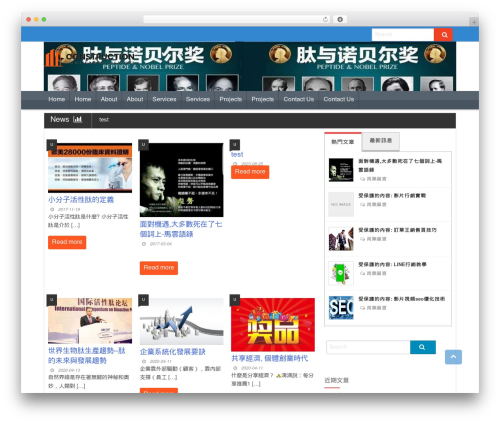This screenshot has height=423, width=500.
Task: Open sidebar article 訂單王銷售賣技巧
Action: tap(397, 230)
